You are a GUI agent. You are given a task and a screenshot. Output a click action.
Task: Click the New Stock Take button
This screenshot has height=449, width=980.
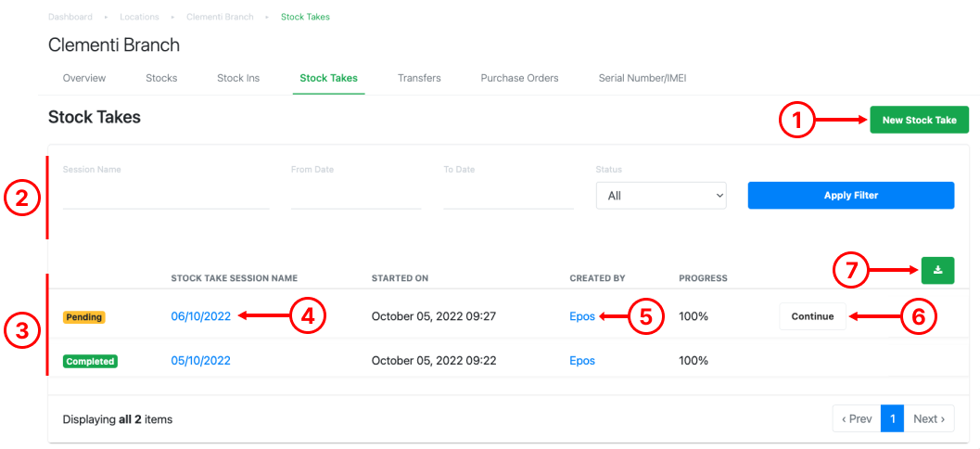920,120
